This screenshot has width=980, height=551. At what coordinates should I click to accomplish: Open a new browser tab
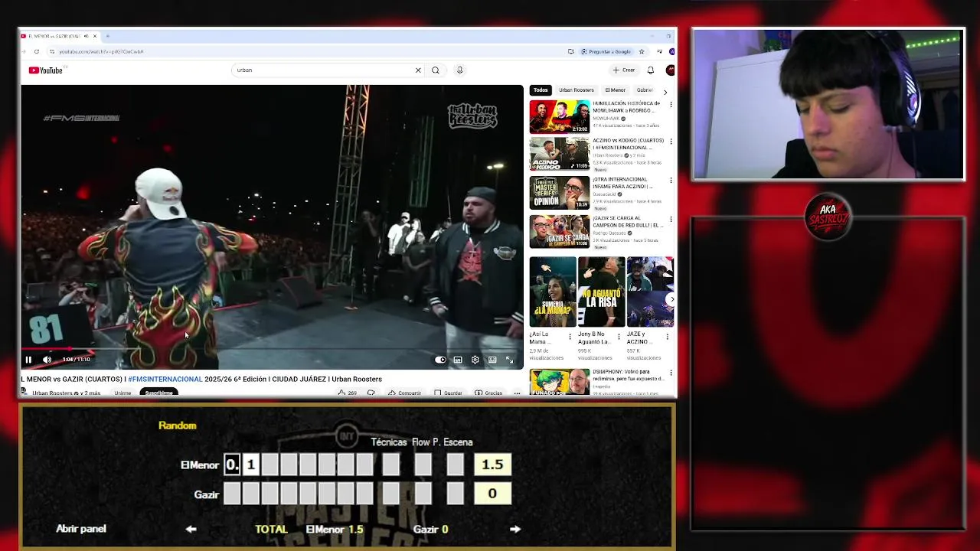click(x=107, y=36)
